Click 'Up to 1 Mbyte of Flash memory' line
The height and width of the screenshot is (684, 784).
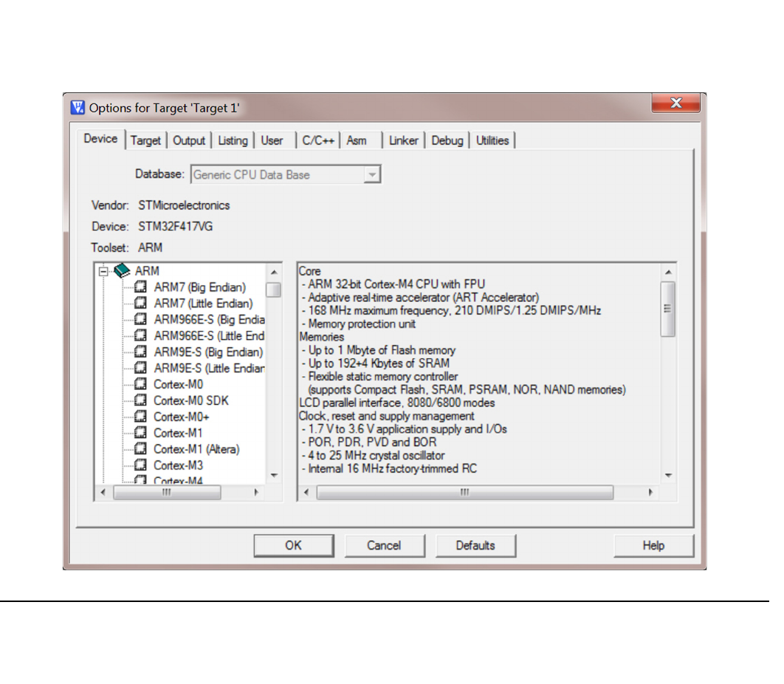[379, 350]
